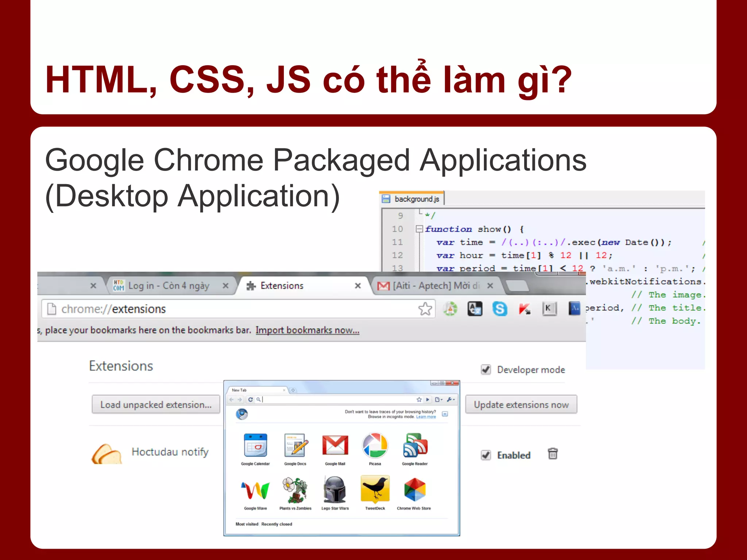Click the page icon in the chrome://extensions address bar
The width and height of the screenshot is (747, 560).
(52, 309)
